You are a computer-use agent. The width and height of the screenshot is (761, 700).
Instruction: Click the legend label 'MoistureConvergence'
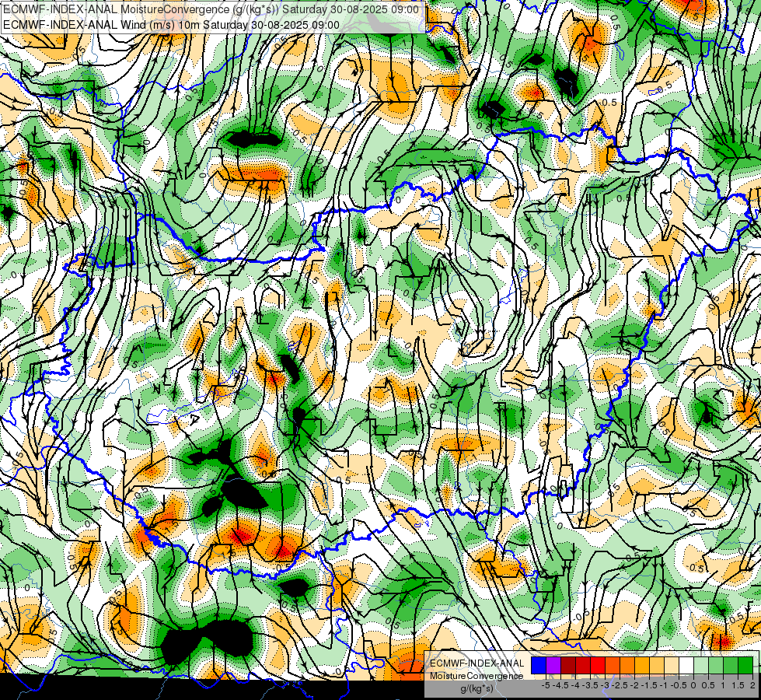click(x=476, y=676)
